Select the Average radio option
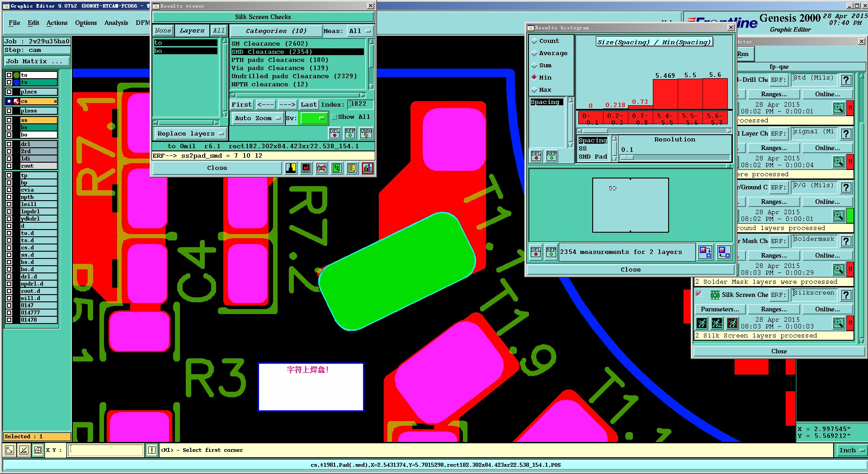Screen dimensions: 868x474 534,53
